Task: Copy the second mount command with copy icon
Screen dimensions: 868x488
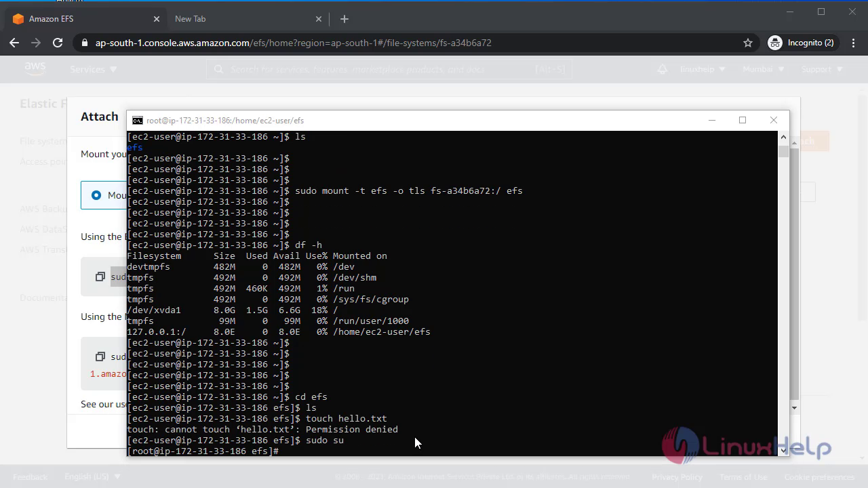Action: coord(100,357)
